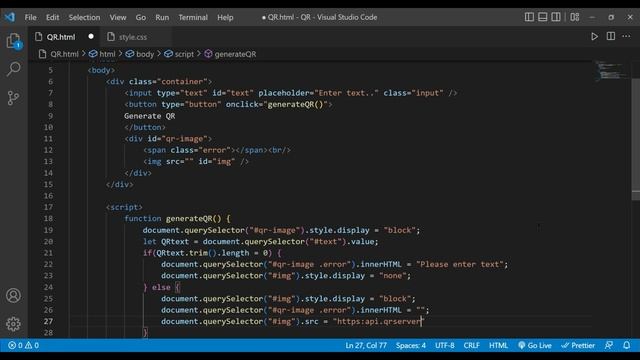
Task: Change indentation via Spaces: 4
Action: pos(411,345)
